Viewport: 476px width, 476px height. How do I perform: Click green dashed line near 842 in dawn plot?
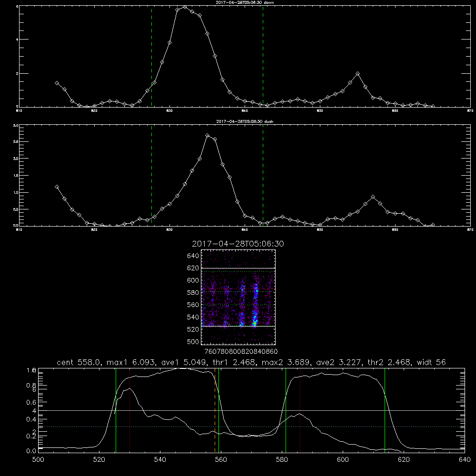pyautogui.click(x=263, y=56)
